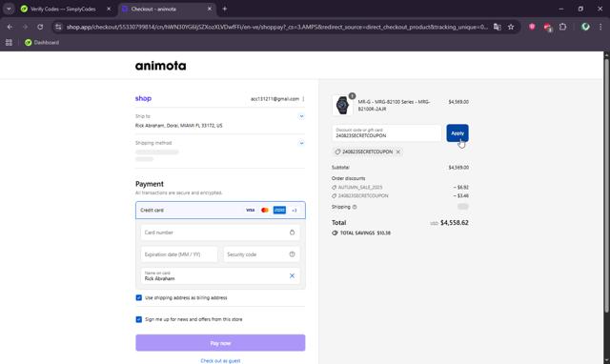Apply the discount code
This screenshot has height=364, width=610.
(x=457, y=133)
